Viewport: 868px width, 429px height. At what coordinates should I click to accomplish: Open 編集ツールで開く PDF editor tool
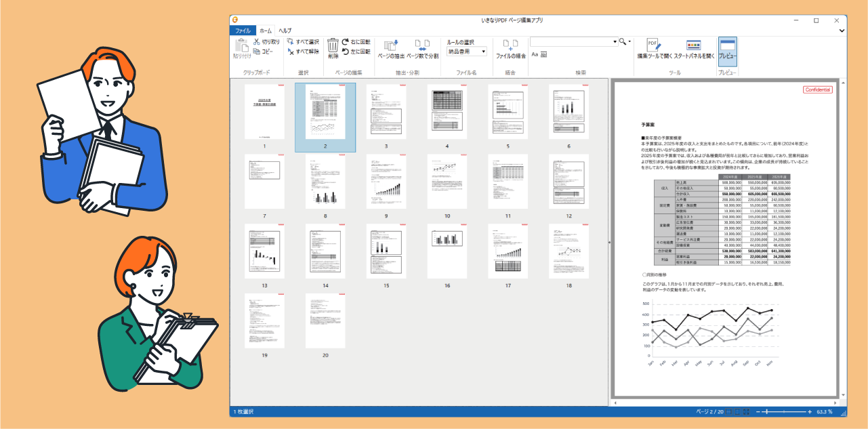tap(653, 47)
